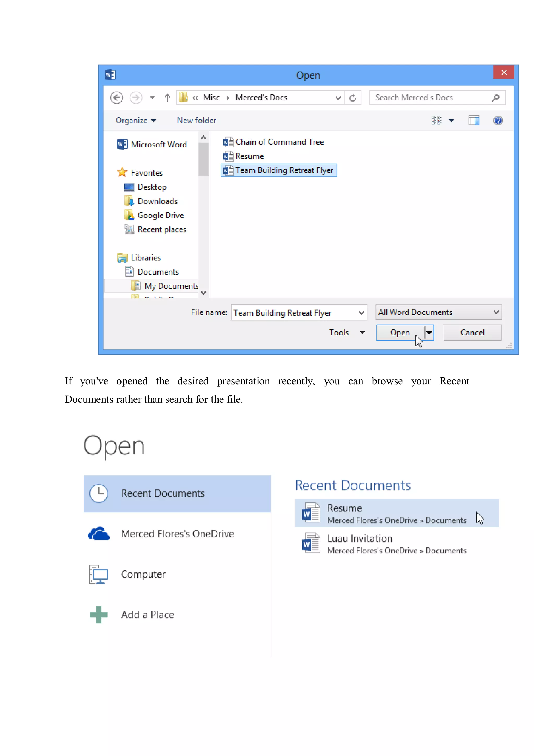Open the Help icon

(498, 121)
